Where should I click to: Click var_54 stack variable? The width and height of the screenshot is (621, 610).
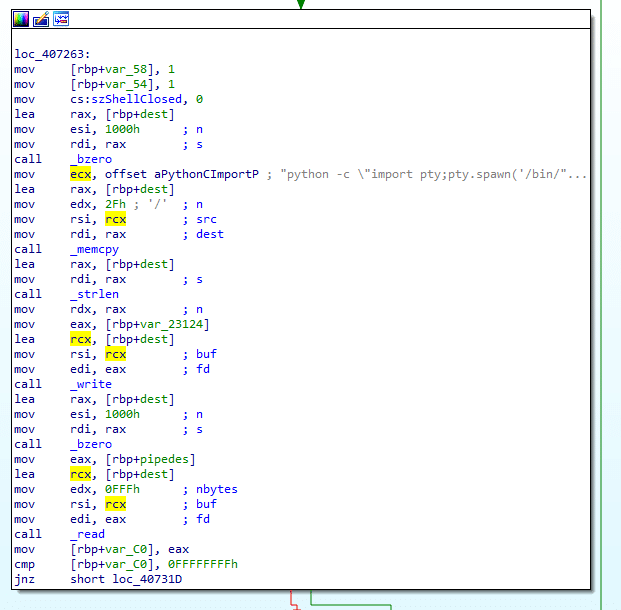126,84
